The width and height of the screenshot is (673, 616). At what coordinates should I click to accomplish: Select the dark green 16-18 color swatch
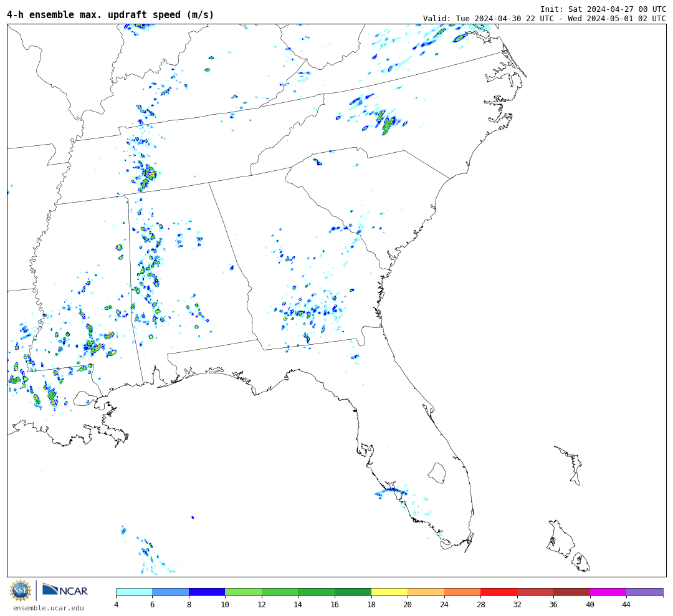click(353, 592)
